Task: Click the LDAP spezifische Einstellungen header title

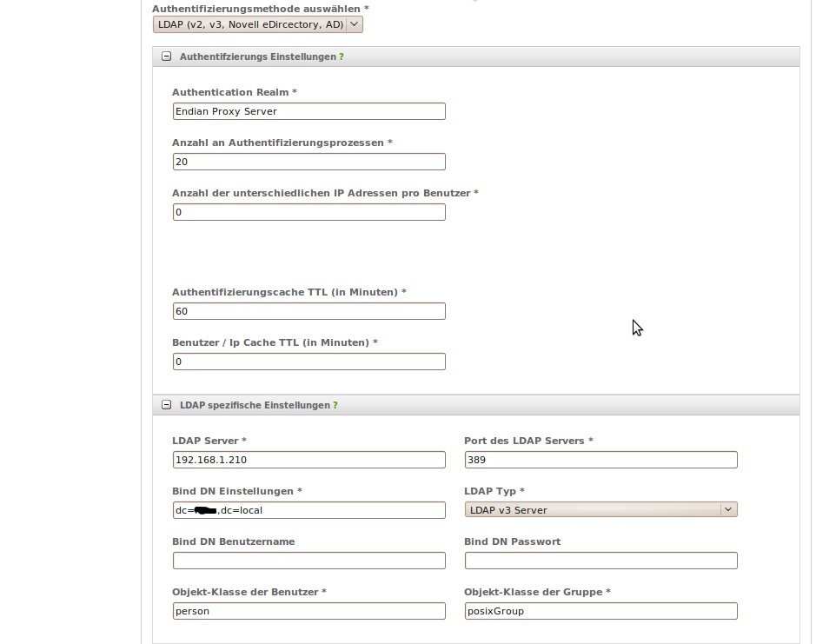Action: 255,405
